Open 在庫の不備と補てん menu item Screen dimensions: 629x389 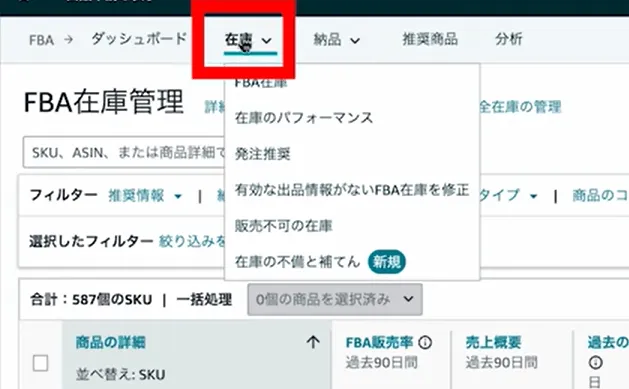tap(297, 262)
